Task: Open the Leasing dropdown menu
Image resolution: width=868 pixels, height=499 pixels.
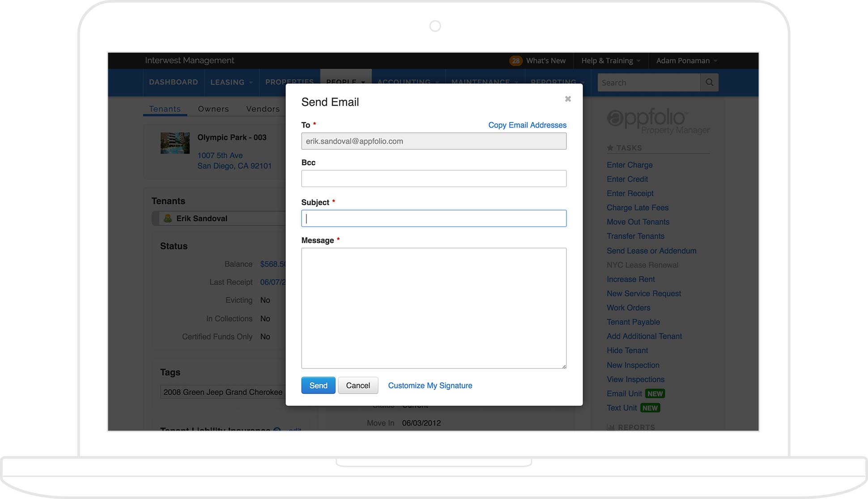Action: click(231, 82)
